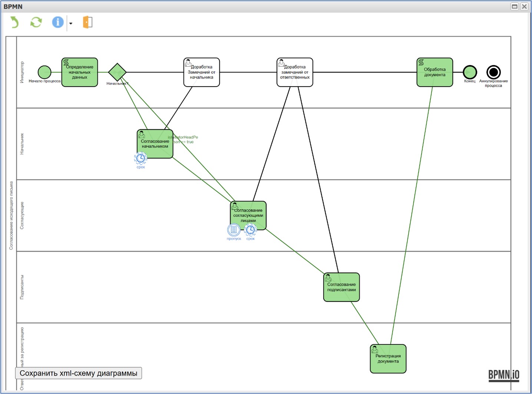Image resolution: width=532 pixels, height=394 pixels.
Task: Click the green refresh arrows icon
Action: 36,22
